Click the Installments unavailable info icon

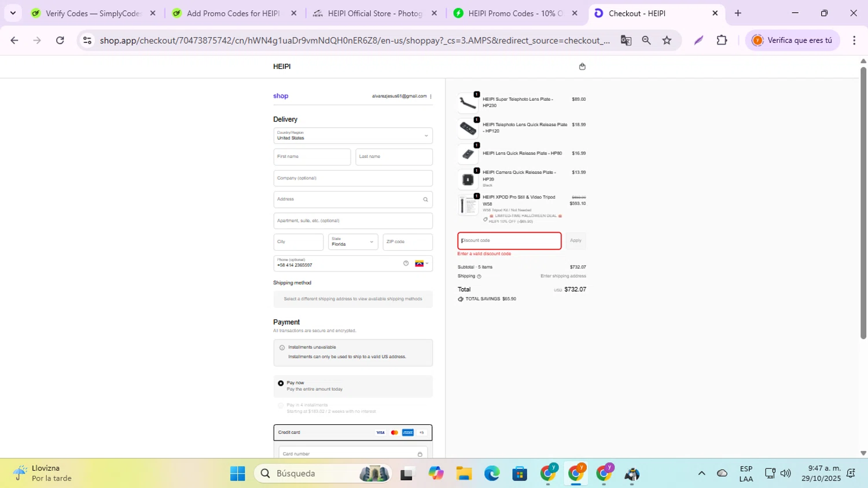[x=282, y=348]
